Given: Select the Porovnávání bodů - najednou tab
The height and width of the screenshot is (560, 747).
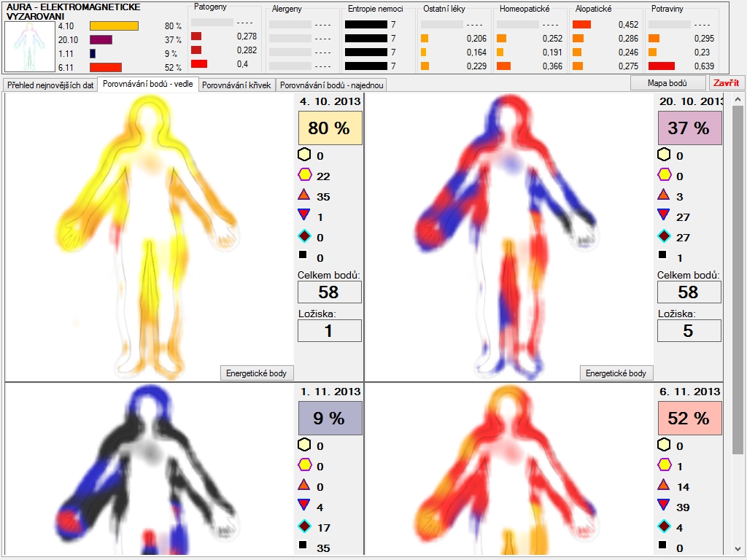Looking at the screenshot, I should 331,85.
